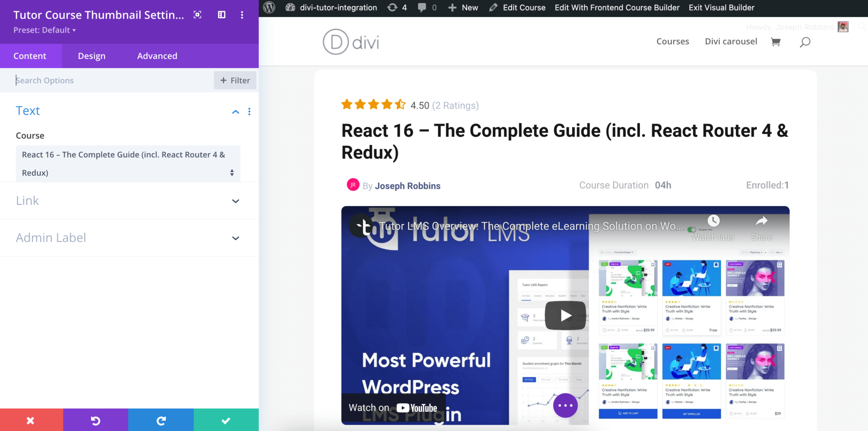
Task: Discard changes with the red X button
Action: (31, 420)
